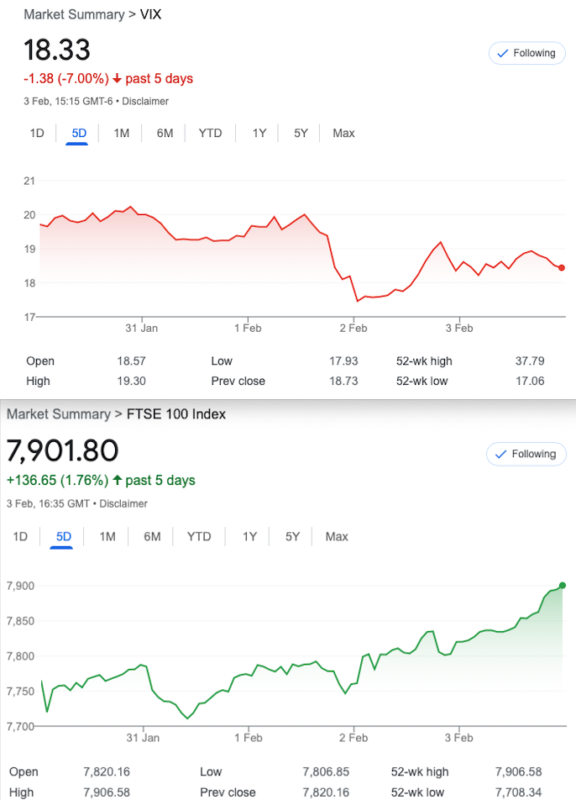Viewport: 576px width, 800px height.
Task: Select 5Y range on FTSE chart
Action: [x=292, y=537]
